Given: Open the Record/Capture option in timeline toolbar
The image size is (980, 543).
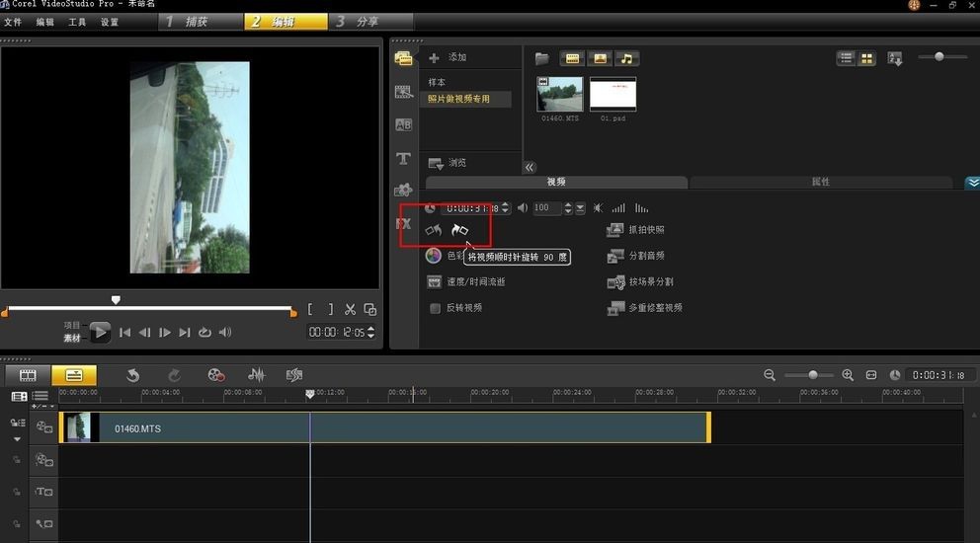Looking at the screenshot, I should [x=216, y=375].
